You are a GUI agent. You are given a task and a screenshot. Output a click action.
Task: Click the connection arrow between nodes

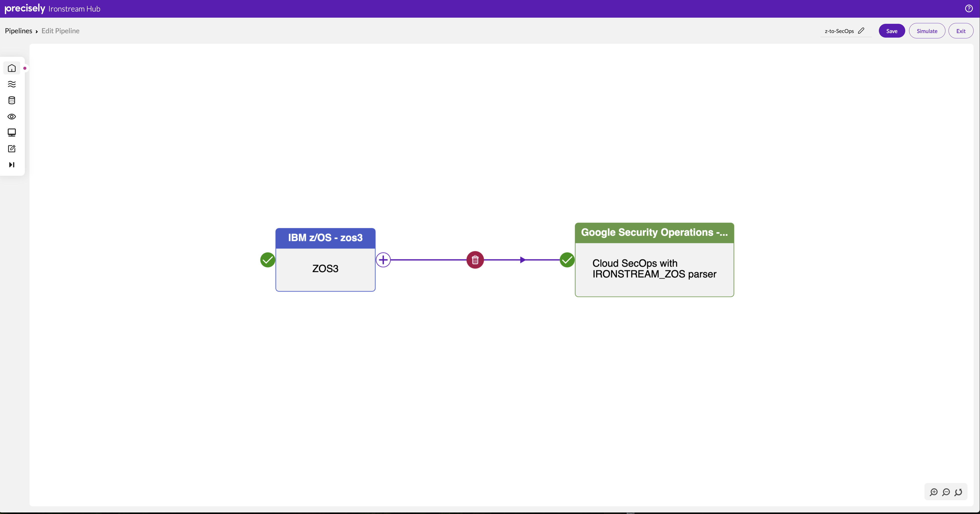tap(523, 260)
